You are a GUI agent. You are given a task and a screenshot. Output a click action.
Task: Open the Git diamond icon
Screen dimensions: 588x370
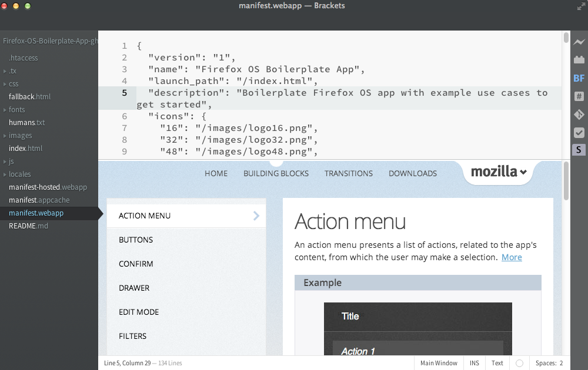(x=579, y=114)
